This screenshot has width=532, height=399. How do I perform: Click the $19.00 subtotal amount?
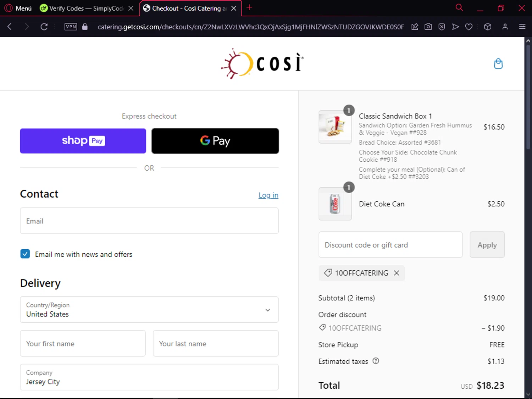point(494,298)
